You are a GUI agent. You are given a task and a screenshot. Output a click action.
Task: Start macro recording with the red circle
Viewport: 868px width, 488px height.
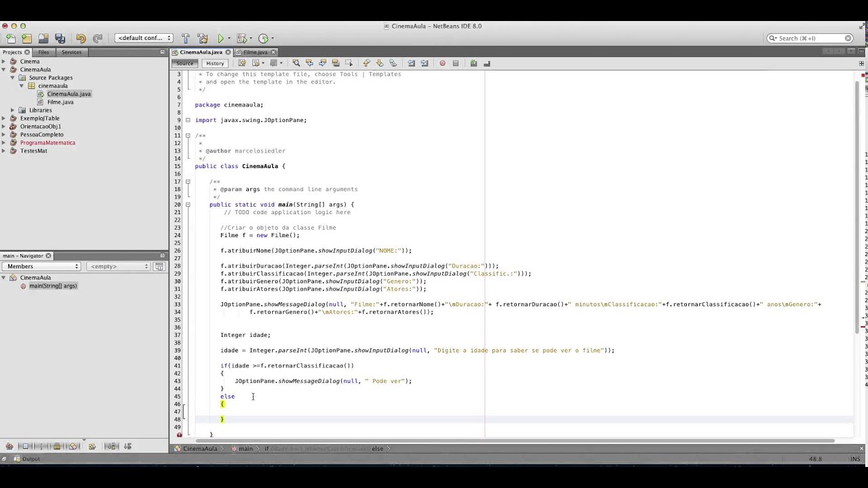click(442, 63)
